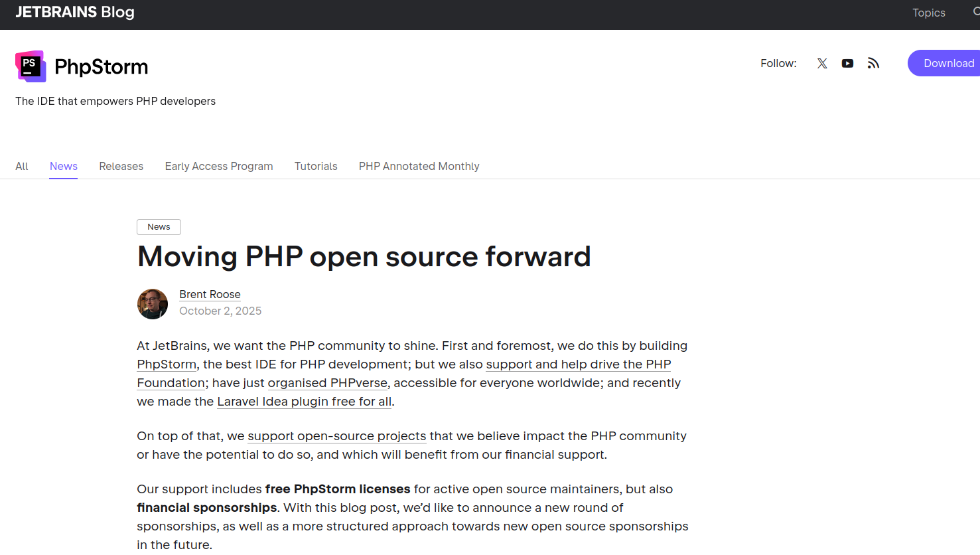Viewport: 980px width, 555px height.
Task: Switch to the Releases tab
Action: pos(121,166)
